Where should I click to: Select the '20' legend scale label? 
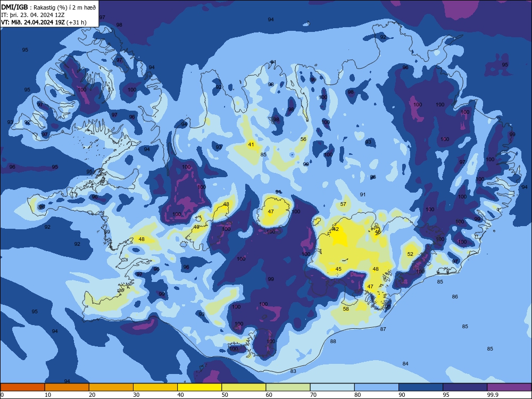click(x=92, y=395)
